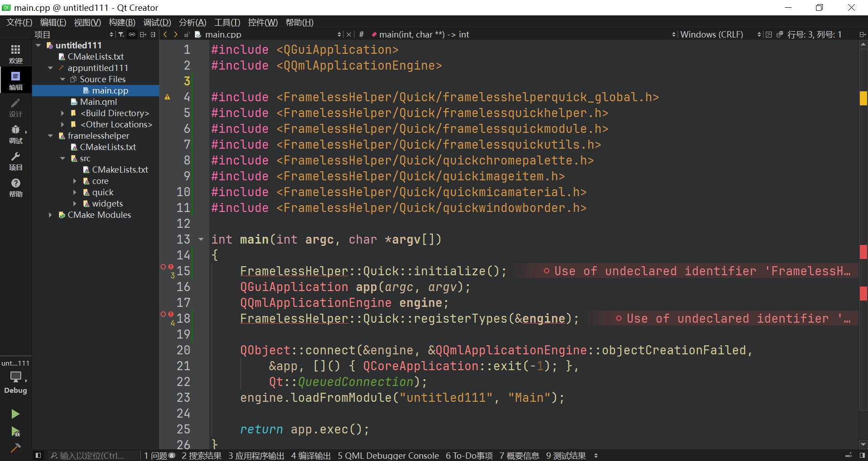Start debugging with play-bug button
The image size is (868, 461).
[15, 431]
